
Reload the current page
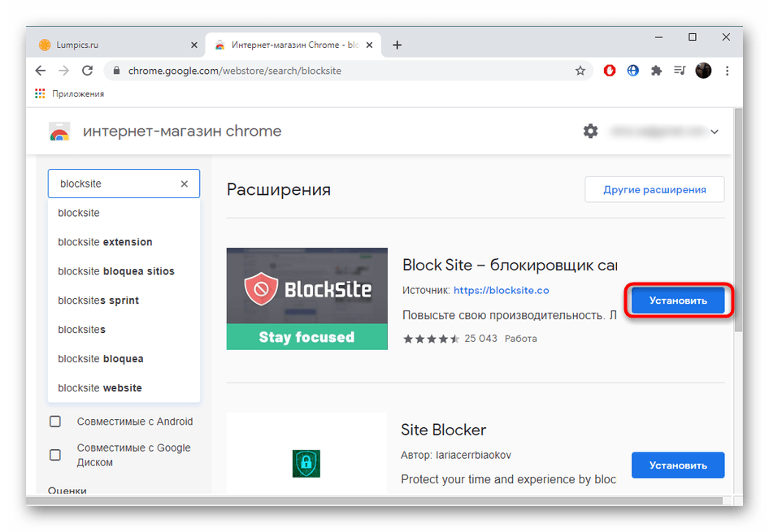[87, 71]
